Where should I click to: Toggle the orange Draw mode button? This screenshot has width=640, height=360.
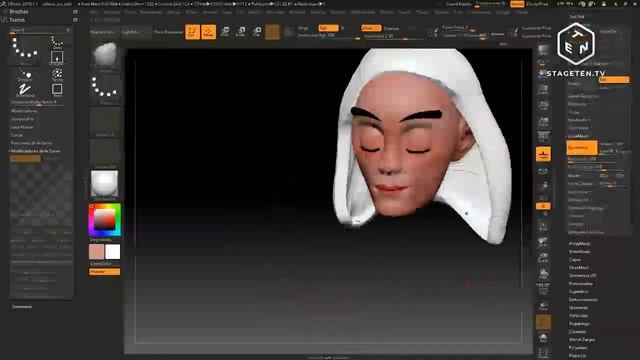click(x=209, y=32)
